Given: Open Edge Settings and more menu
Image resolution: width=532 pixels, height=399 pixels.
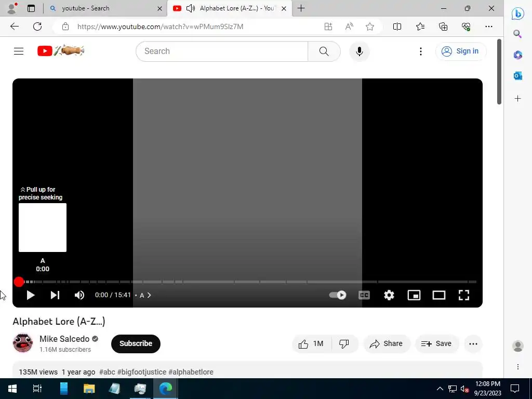Looking at the screenshot, I should tap(488, 26).
